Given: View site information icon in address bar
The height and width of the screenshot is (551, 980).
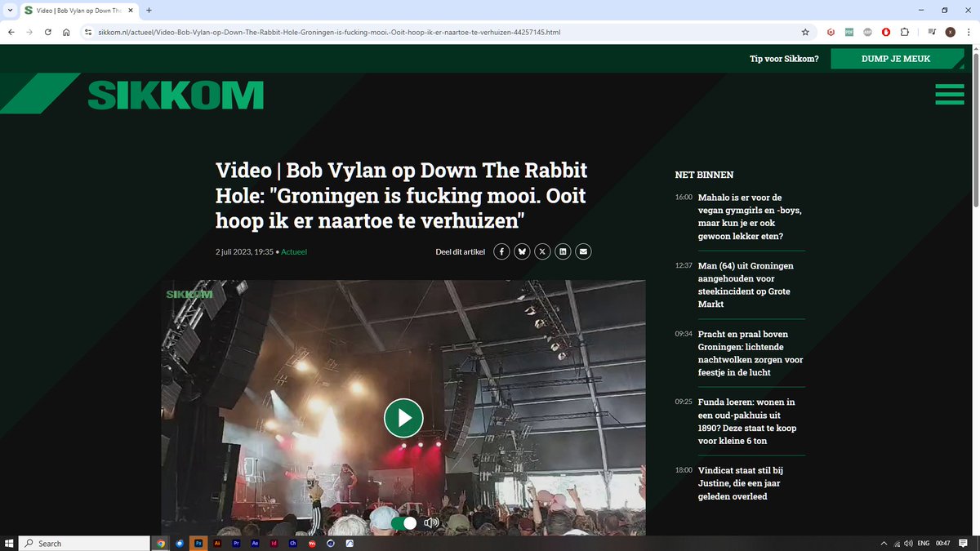Looking at the screenshot, I should [88, 33].
